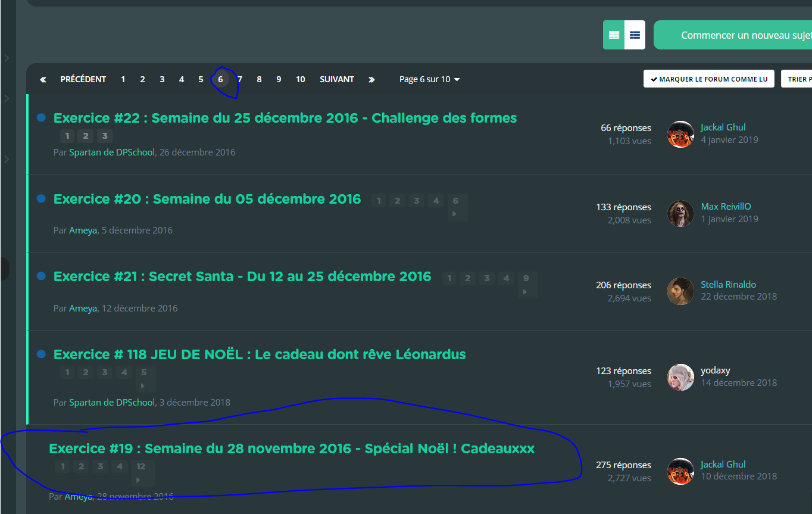Go to pagination page 7
Viewport: 812px width, 514px height.
240,79
